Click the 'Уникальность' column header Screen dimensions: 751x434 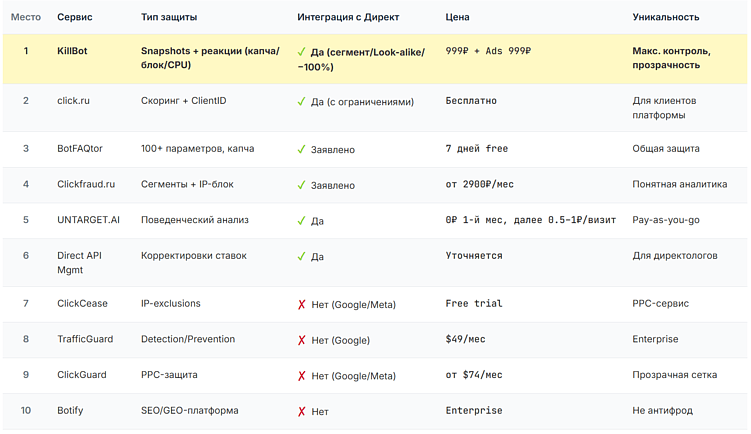(666, 17)
